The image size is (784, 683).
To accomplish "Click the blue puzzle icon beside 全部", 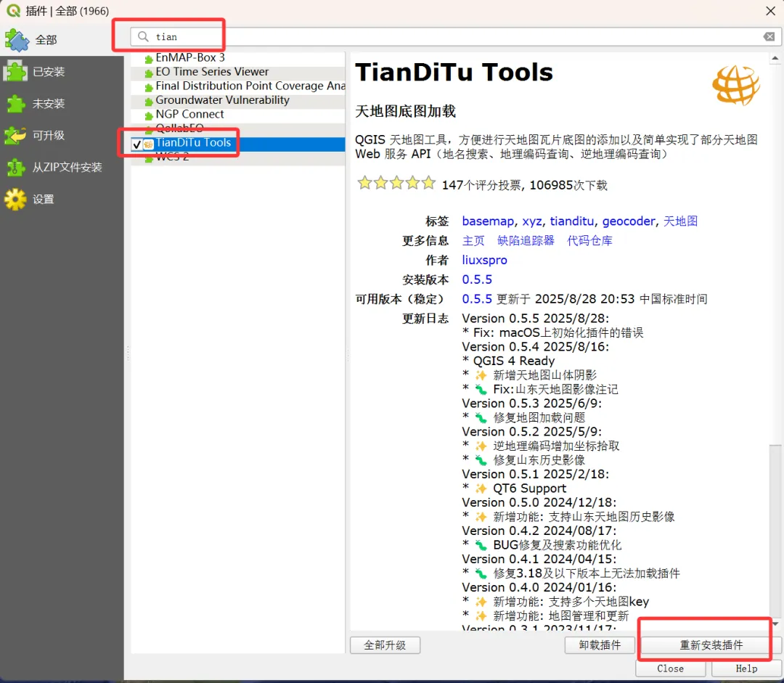I will [x=17, y=40].
